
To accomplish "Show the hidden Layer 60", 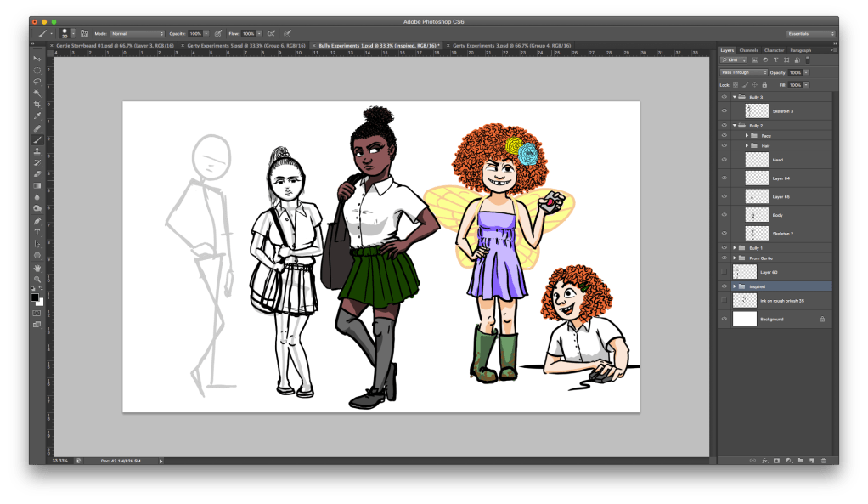I will (x=724, y=272).
